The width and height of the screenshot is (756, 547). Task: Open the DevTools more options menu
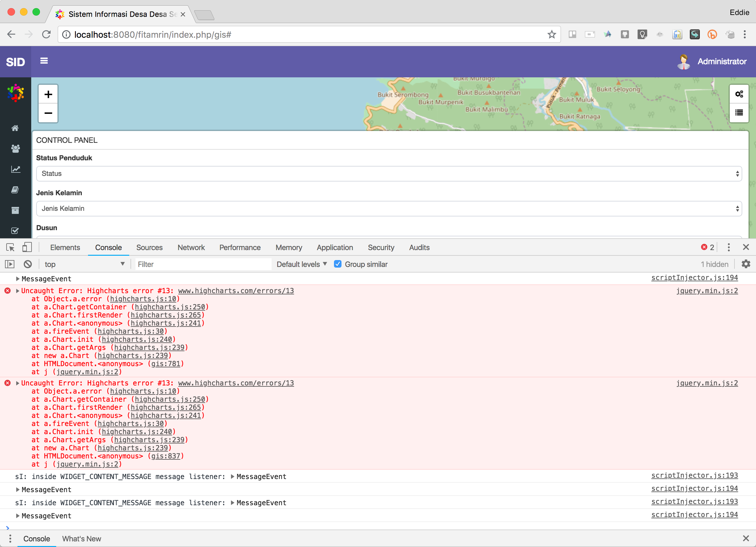pos(729,247)
